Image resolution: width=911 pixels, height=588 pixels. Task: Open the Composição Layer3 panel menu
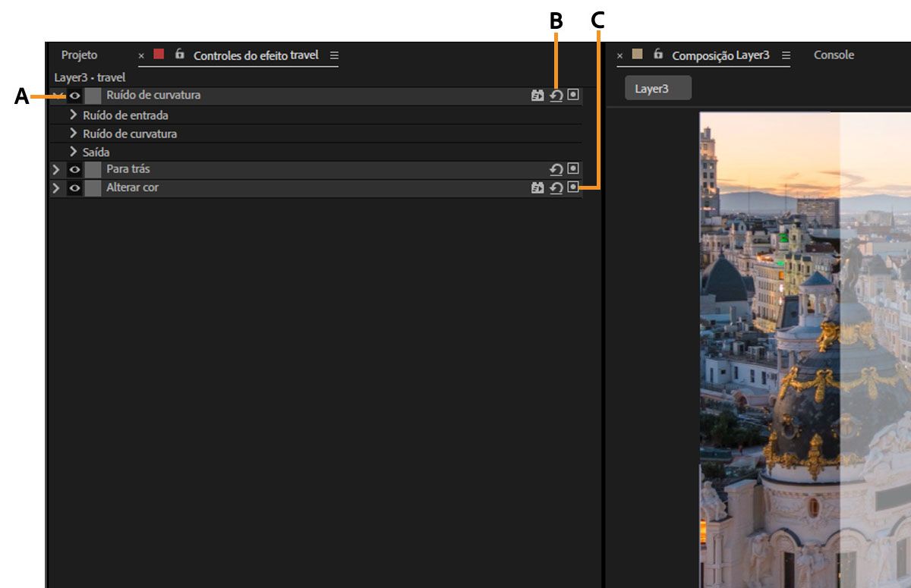pyautogui.click(x=786, y=55)
